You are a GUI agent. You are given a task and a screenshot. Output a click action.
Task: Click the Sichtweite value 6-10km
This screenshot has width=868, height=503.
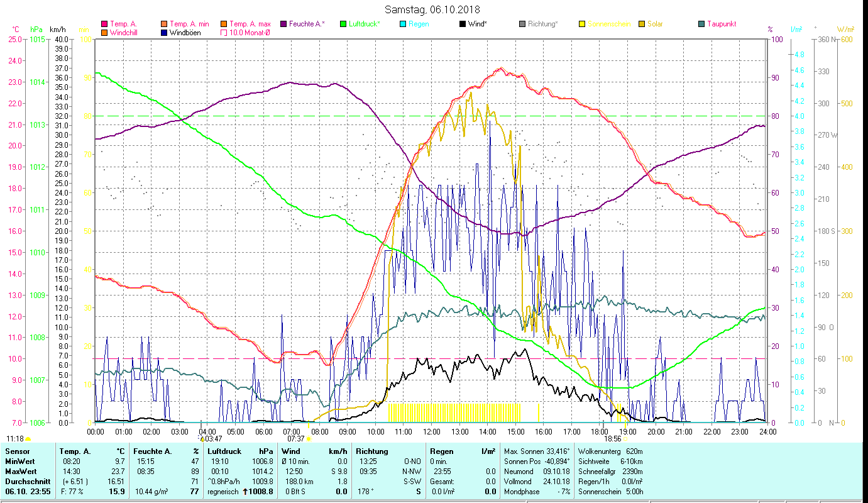tap(632, 461)
